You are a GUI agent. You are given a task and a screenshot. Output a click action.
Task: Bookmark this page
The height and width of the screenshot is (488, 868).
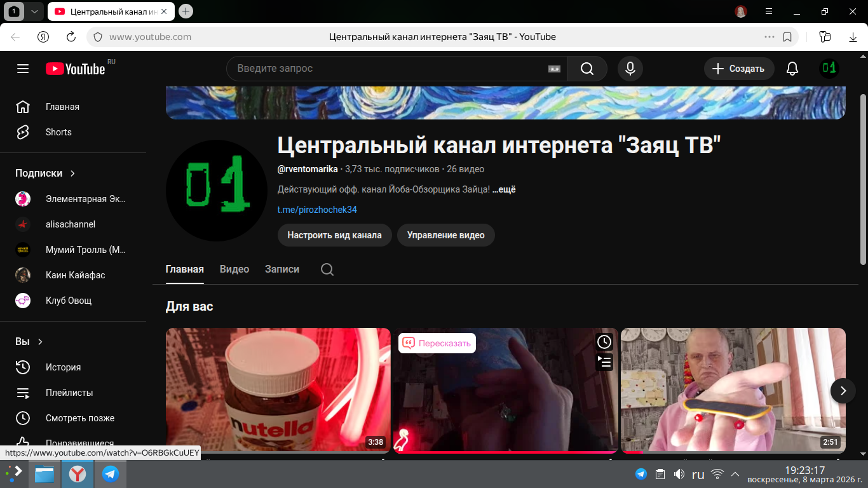(787, 37)
